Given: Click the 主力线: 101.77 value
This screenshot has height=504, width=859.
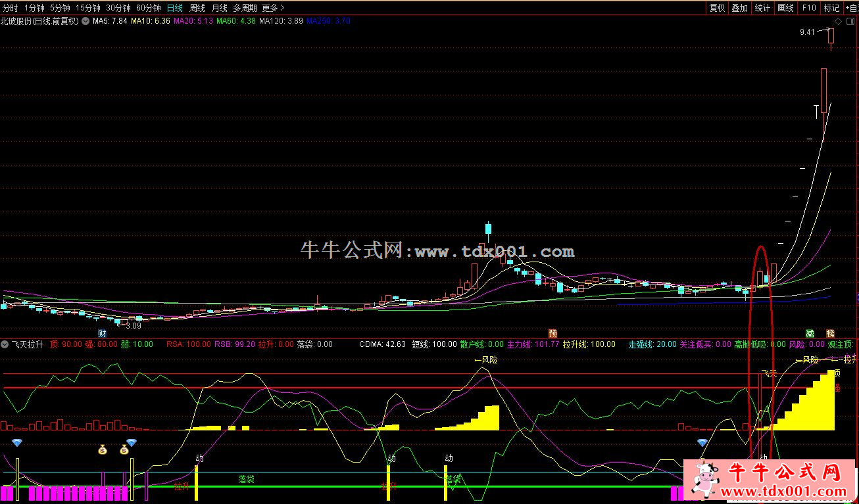Looking at the screenshot, I should (x=533, y=344).
